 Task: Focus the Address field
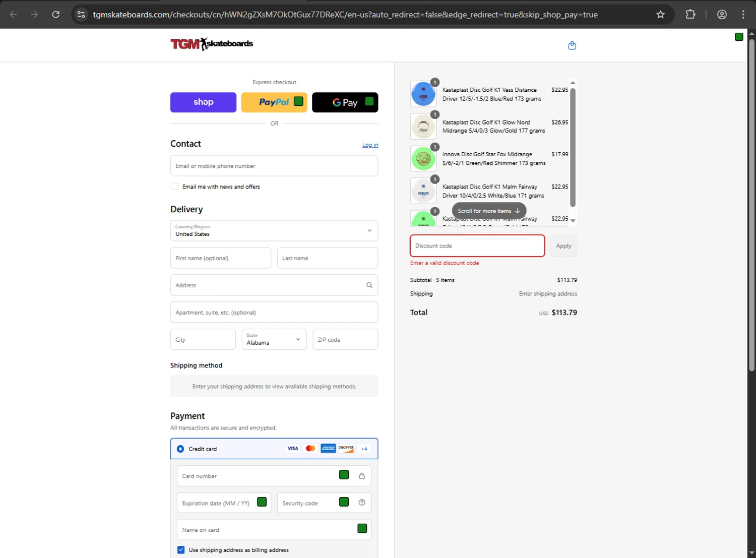point(274,285)
